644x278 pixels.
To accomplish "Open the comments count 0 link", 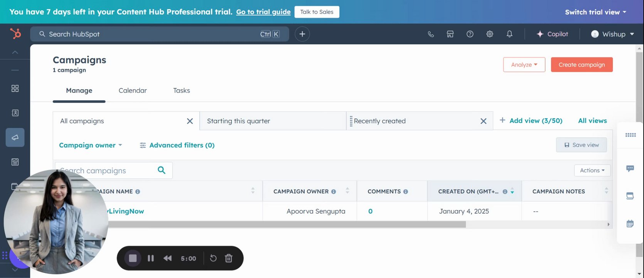I will pos(370,211).
